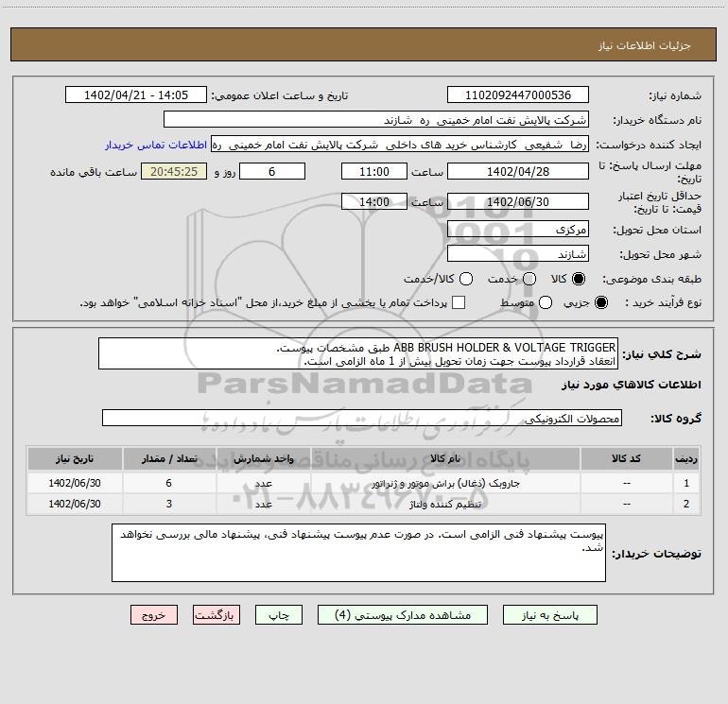Click the unit عدد in row 2
Viewport: 728px width, 704px height.
(x=263, y=504)
